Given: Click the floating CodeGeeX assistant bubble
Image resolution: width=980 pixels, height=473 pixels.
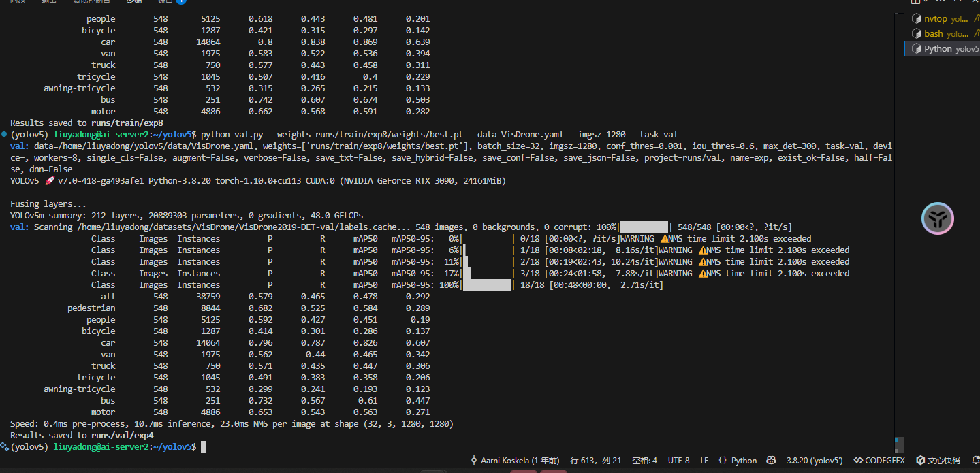Looking at the screenshot, I should (x=937, y=218).
